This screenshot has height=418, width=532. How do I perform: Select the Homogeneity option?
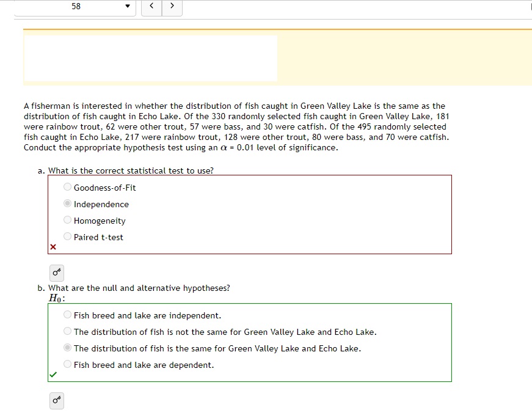click(x=67, y=219)
